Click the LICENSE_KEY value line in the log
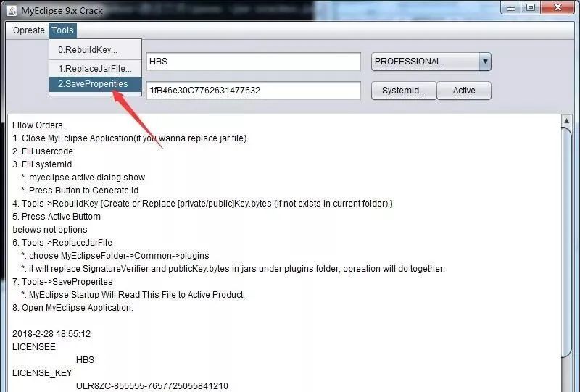The width and height of the screenshot is (580, 392). pyautogui.click(x=152, y=386)
